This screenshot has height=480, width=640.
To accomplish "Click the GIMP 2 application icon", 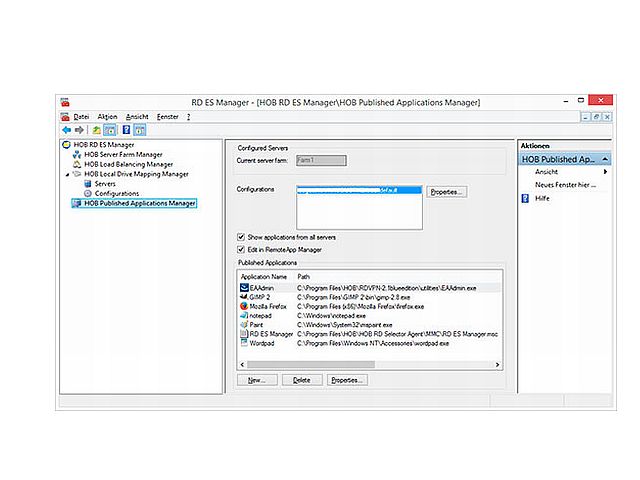I will (244, 297).
